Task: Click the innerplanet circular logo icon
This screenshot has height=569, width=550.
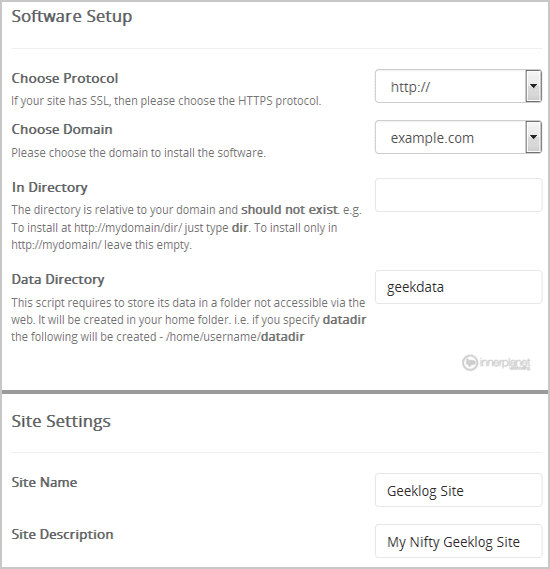Action: (470, 363)
